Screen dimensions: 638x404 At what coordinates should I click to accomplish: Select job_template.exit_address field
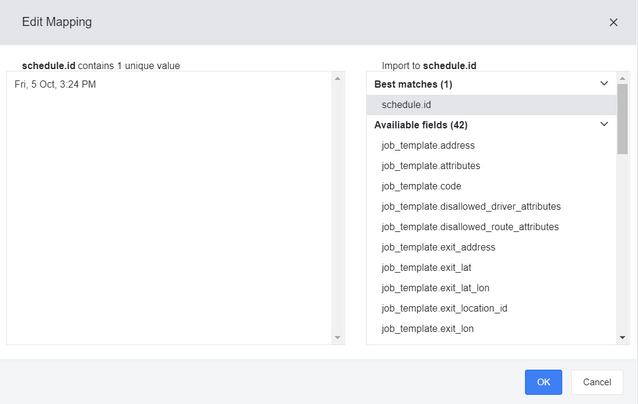click(x=438, y=247)
